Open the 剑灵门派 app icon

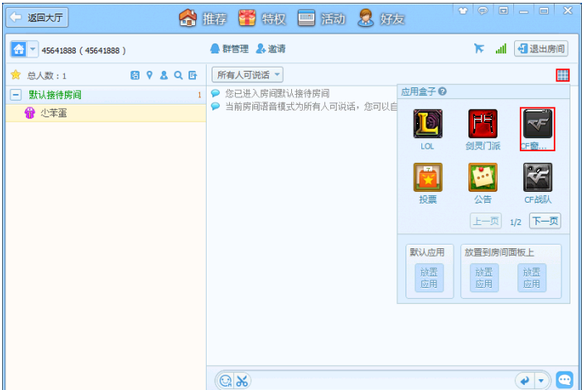pos(482,124)
